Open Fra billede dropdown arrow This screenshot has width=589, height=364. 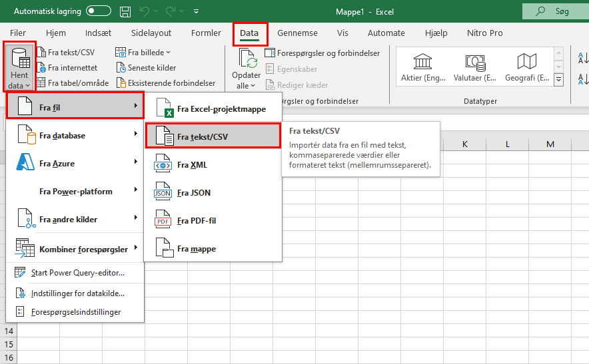169,53
